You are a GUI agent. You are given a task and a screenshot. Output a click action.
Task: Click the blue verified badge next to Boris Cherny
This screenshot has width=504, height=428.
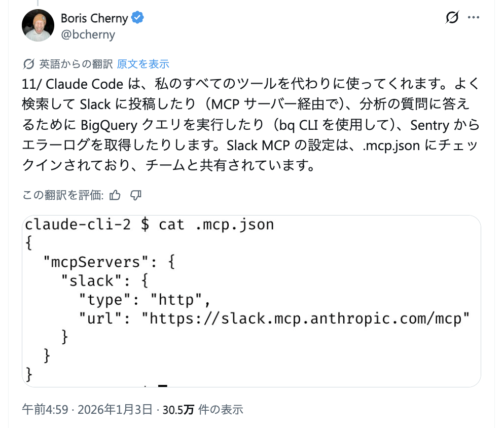pos(137,18)
